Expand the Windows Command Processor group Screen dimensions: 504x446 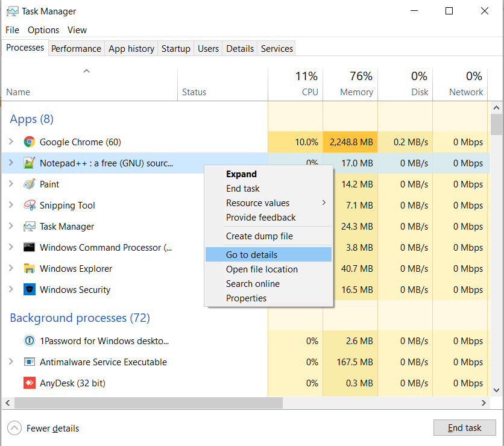click(11, 247)
